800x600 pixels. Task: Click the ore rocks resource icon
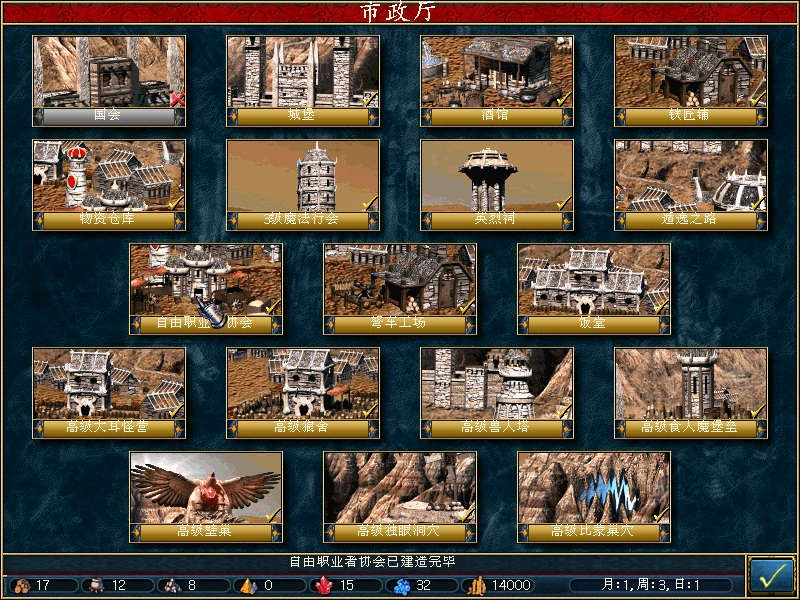tap(172, 585)
